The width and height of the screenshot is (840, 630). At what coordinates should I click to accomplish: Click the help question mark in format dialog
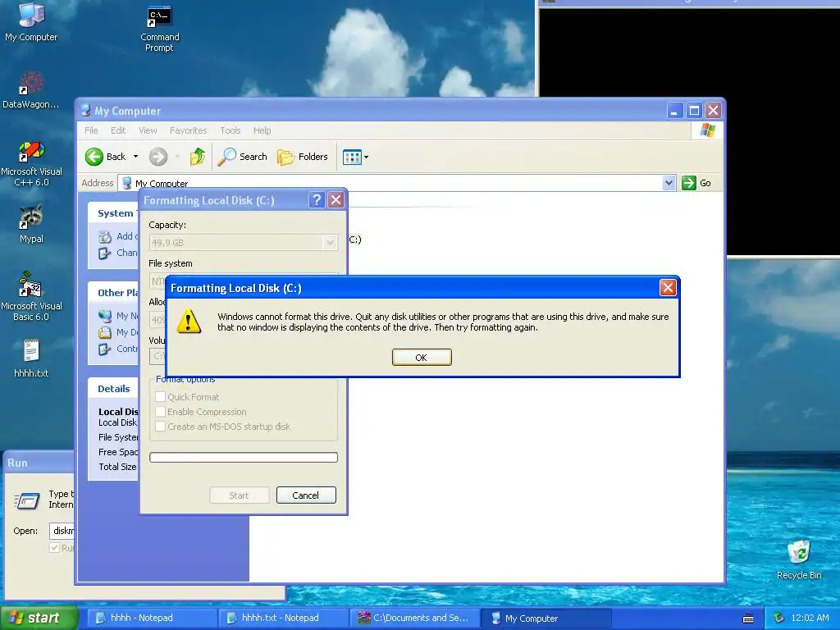(x=317, y=200)
